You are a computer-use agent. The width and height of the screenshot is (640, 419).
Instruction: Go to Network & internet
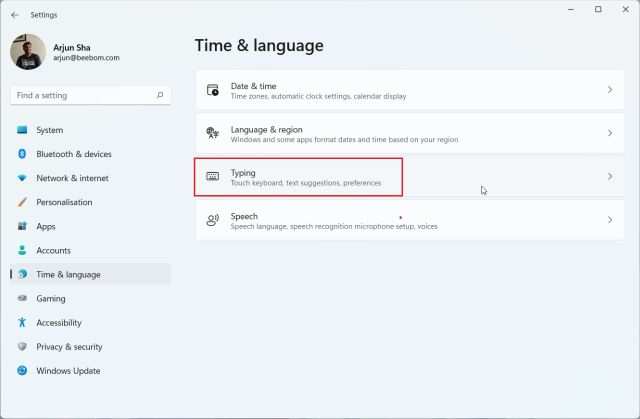pos(90,178)
